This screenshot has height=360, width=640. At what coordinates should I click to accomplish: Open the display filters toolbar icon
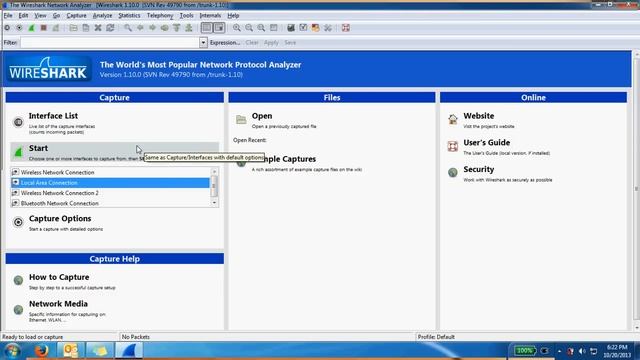click(x=303, y=28)
